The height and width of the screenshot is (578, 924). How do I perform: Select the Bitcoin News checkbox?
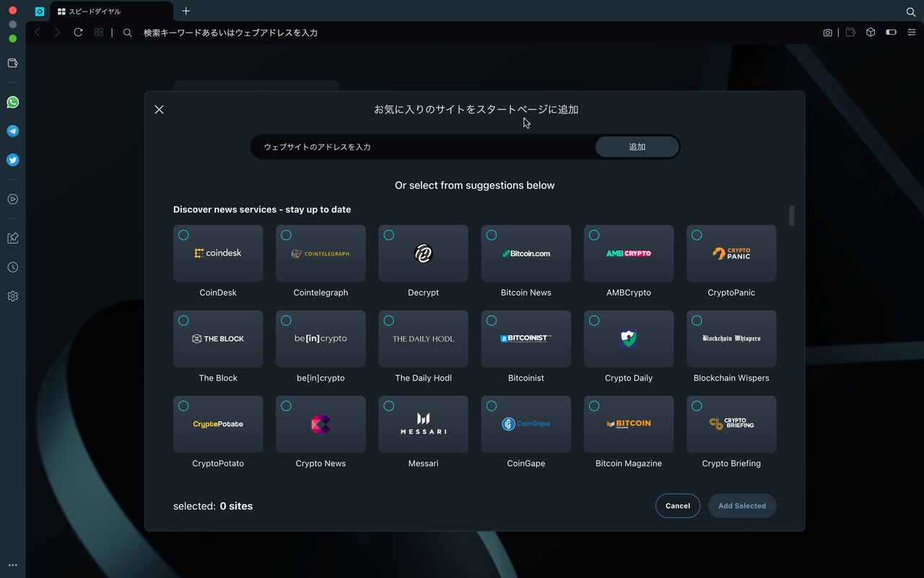[492, 235]
